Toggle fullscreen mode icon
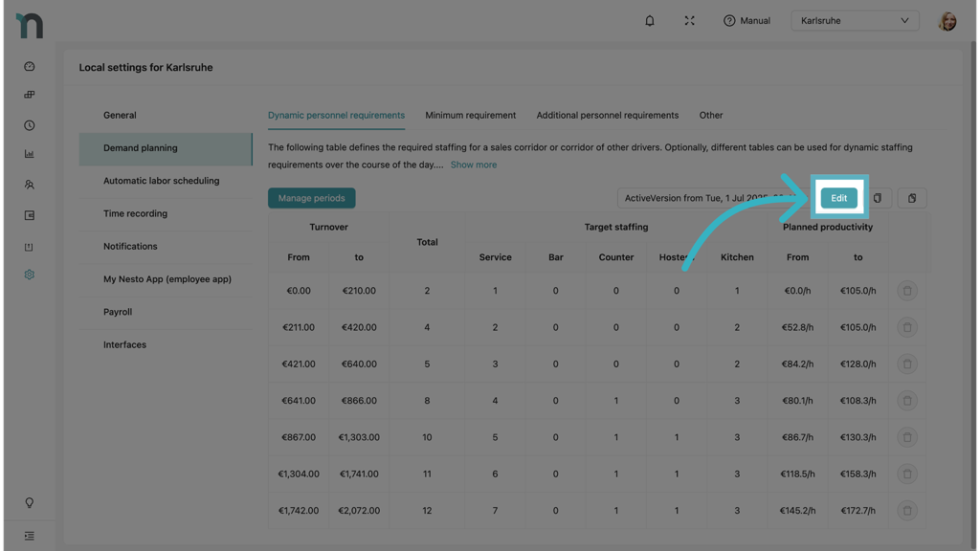980x551 pixels. point(689,20)
